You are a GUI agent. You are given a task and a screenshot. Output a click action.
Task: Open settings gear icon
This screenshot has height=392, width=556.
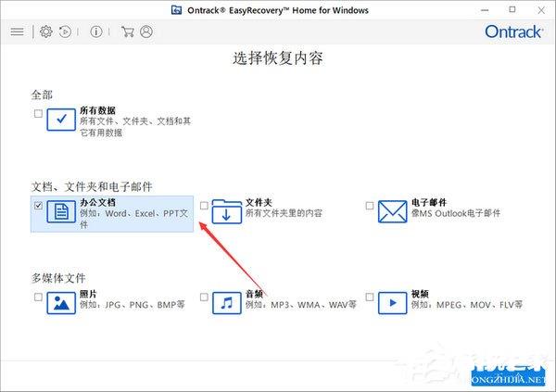45,32
